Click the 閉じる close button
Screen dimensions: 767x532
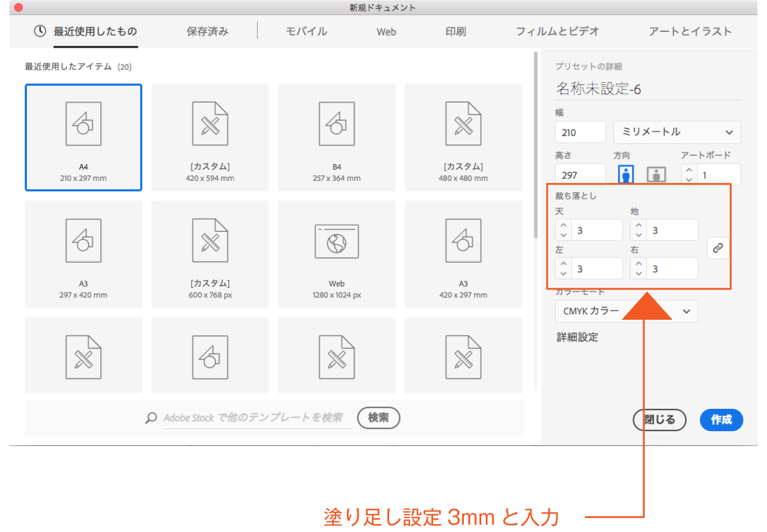coord(659,420)
